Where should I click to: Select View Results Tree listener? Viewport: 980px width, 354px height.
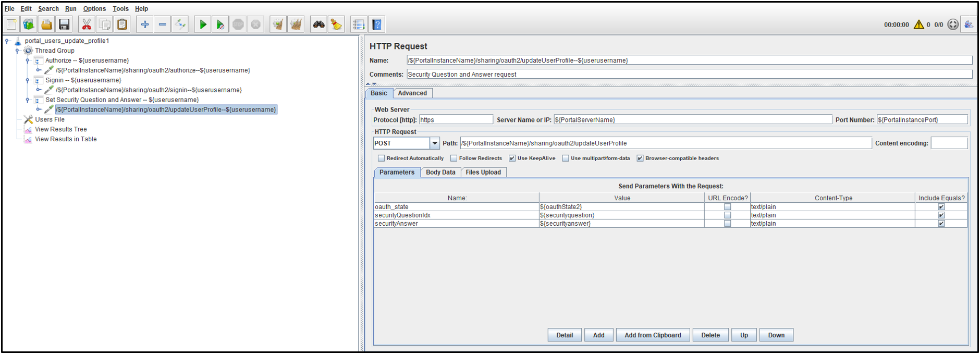click(x=60, y=129)
